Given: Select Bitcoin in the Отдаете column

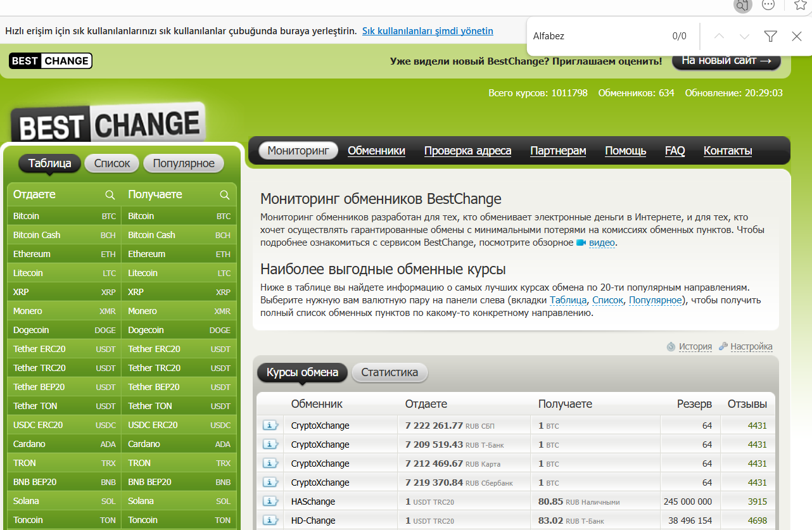Looking at the screenshot, I should 65,216.
